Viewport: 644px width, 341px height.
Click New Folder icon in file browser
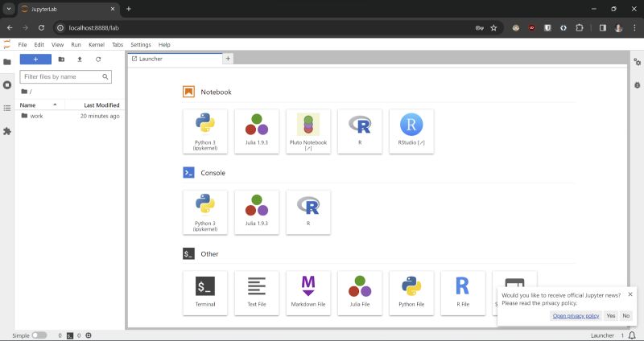61,60
